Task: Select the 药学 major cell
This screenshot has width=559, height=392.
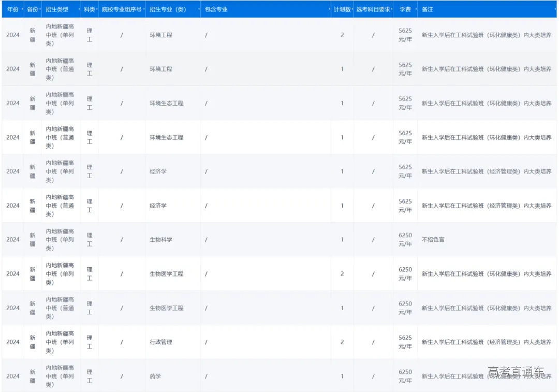Action: (155, 376)
